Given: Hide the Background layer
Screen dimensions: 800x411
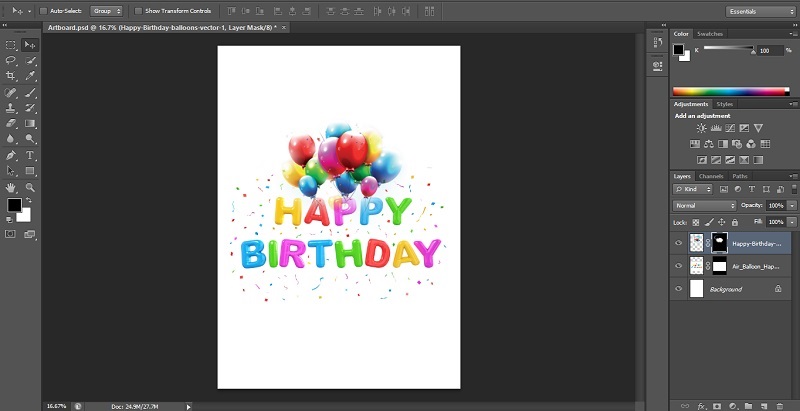Looking at the screenshot, I should point(679,289).
